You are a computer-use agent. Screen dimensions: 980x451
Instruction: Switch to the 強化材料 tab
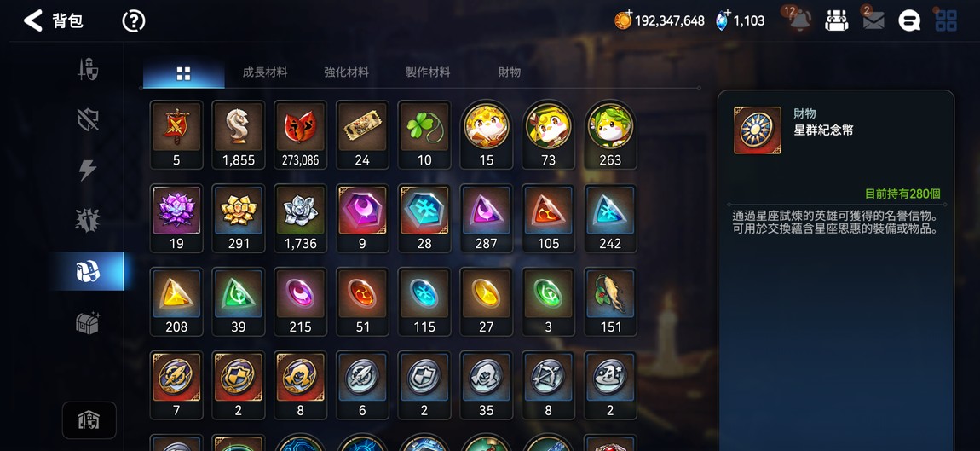coord(346,72)
